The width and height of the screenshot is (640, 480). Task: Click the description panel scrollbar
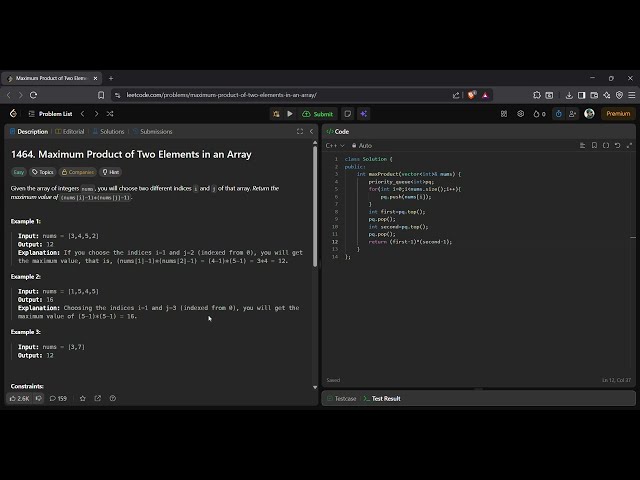point(315,206)
